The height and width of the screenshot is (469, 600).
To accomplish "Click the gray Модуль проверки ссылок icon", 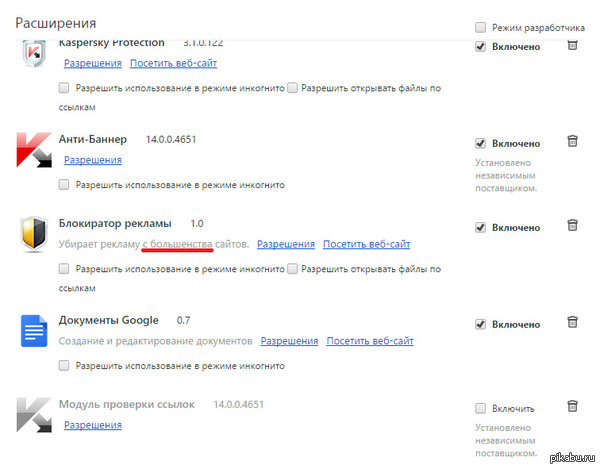I will click(x=34, y=415).
